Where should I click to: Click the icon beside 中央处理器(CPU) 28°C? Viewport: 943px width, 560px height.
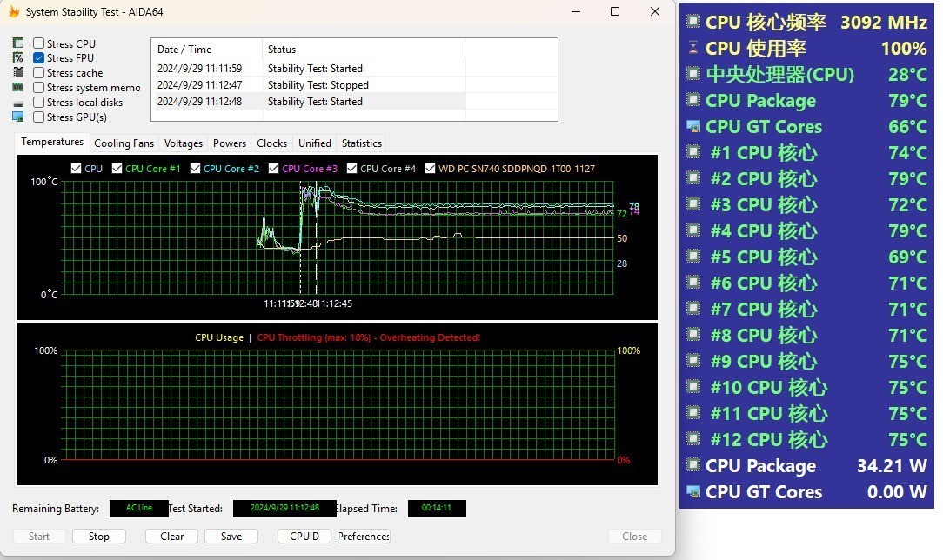coord(692,73)
